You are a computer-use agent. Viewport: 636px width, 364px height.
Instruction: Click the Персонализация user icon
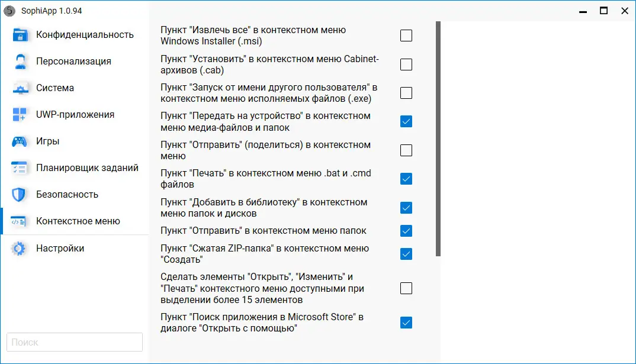pos(18,61)
